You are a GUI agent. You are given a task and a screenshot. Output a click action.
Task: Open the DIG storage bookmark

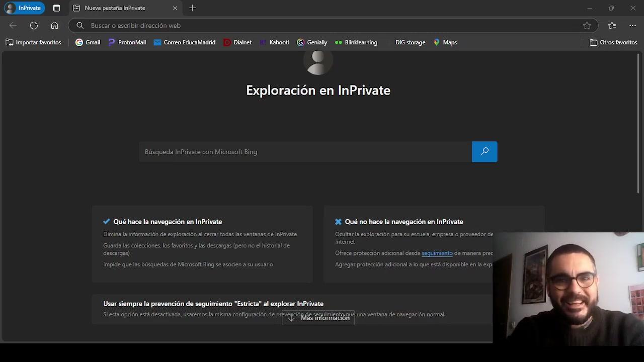(x=406, y=42)
